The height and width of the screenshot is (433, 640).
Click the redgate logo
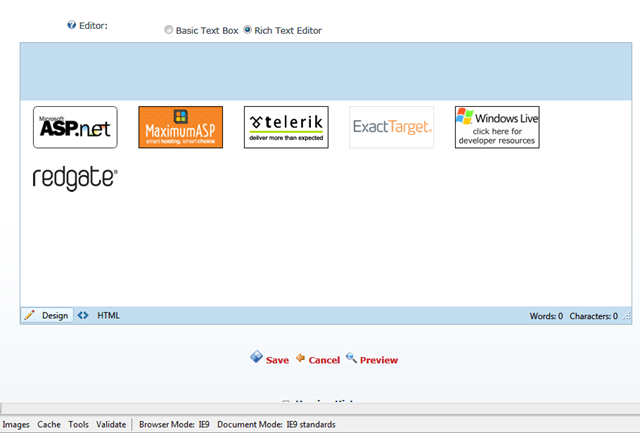point(75,178)
